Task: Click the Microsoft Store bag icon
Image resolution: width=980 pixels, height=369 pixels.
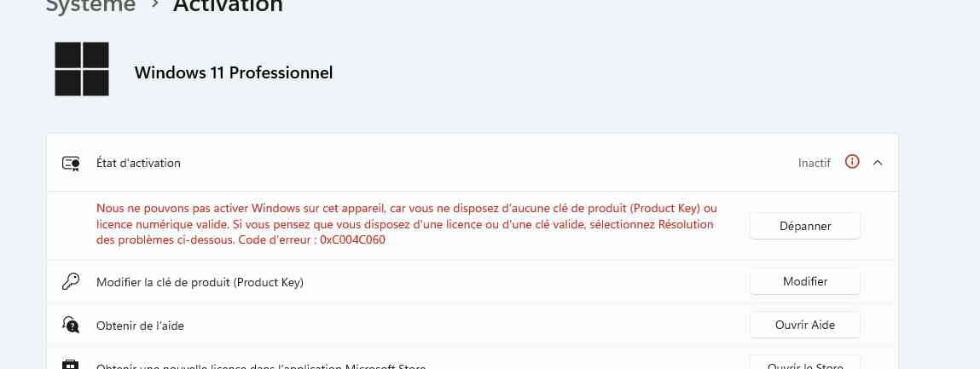Action: point(71,365)
